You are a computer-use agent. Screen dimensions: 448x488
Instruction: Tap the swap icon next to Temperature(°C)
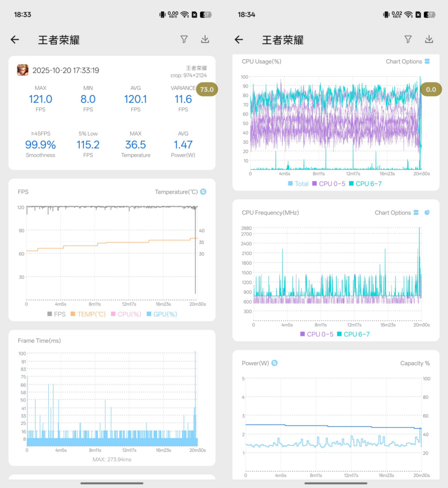pyautogui.click(x=203, y=192)
